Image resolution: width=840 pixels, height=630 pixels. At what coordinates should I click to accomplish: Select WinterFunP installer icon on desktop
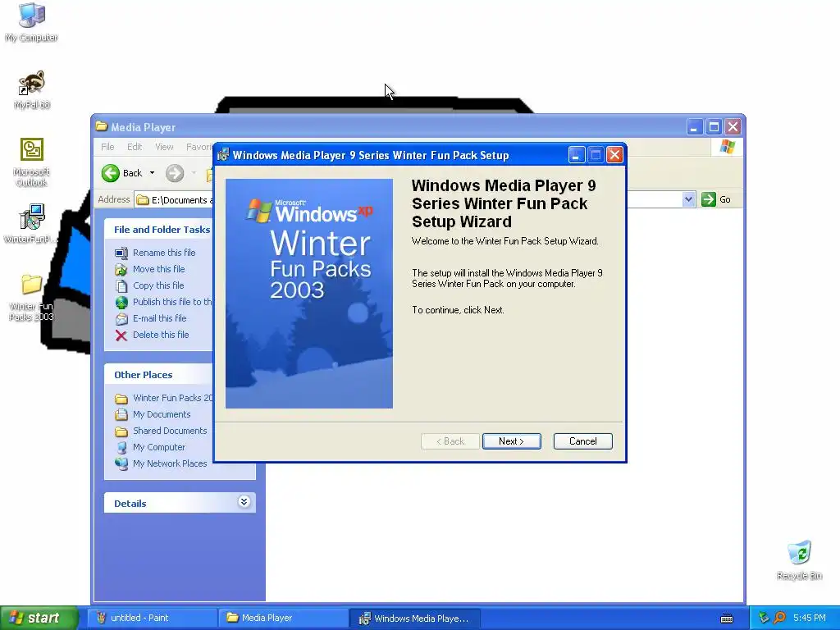(32, 224)
